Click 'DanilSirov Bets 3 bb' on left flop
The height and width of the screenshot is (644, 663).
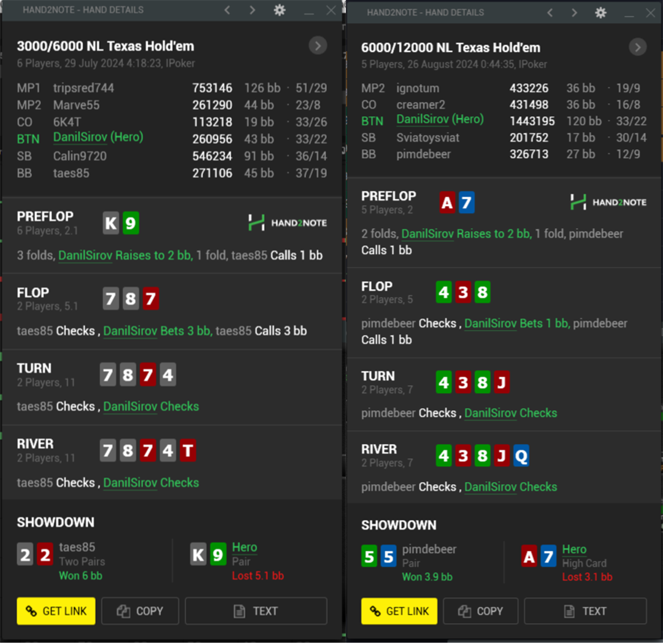pos(157,331)
